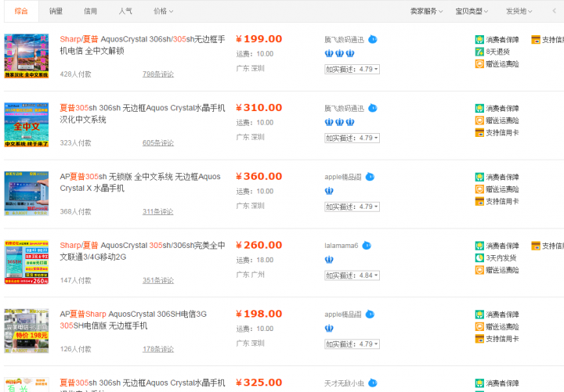The height and width of the screenshot is (392, 564).
Task: Chat with seller via Wangwang icon on ¥310.00 listing
Action: coord(373,108)
